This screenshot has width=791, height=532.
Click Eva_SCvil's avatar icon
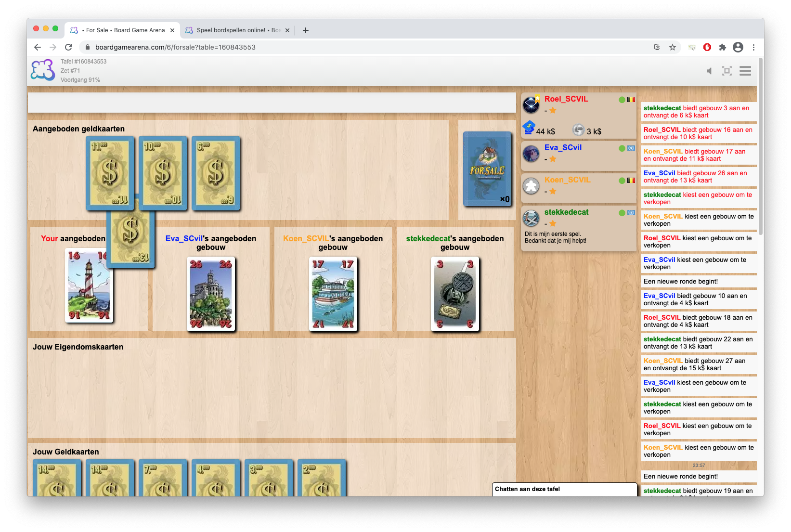pyautogui.click(x=532, y=154)
